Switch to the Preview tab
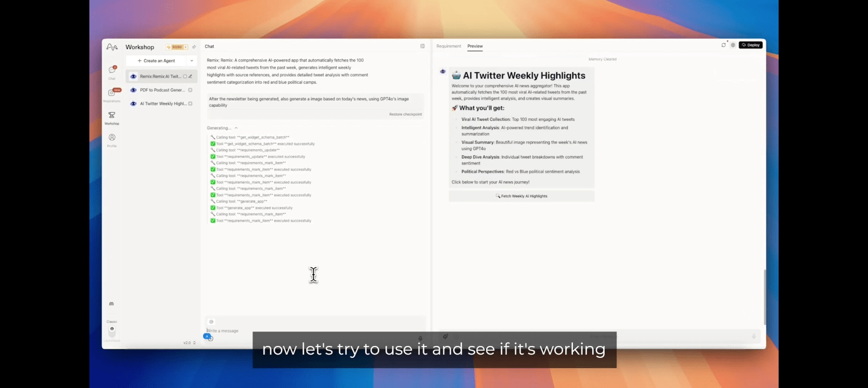Screen dimensions: 868x388 475,46
